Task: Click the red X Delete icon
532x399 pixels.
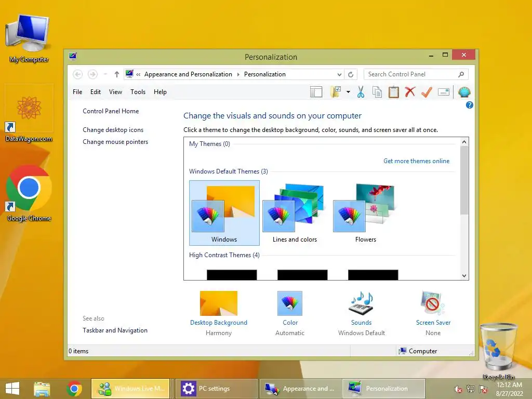Action: (x=410, y=91)
